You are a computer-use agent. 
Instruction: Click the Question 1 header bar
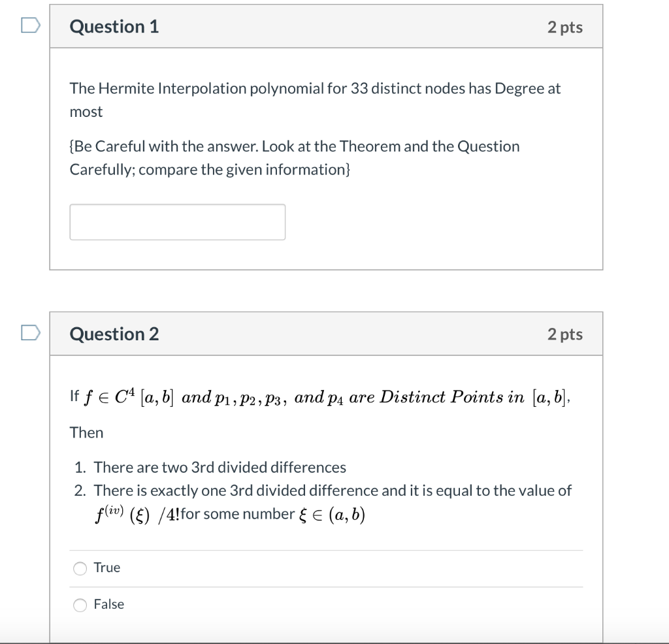tap(327, 27)
